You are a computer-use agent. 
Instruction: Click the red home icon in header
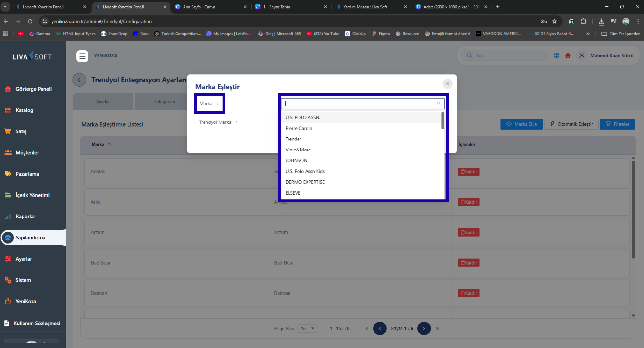coord(568,56)
